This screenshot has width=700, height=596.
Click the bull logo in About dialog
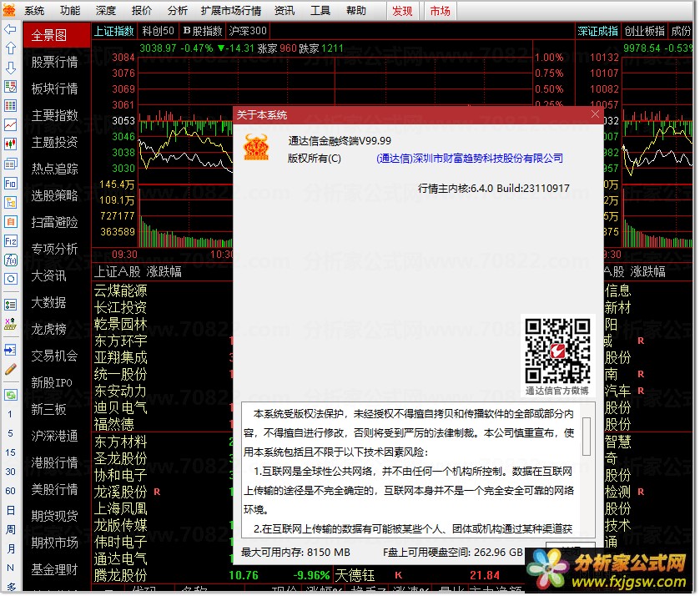[x=256, y=148]
